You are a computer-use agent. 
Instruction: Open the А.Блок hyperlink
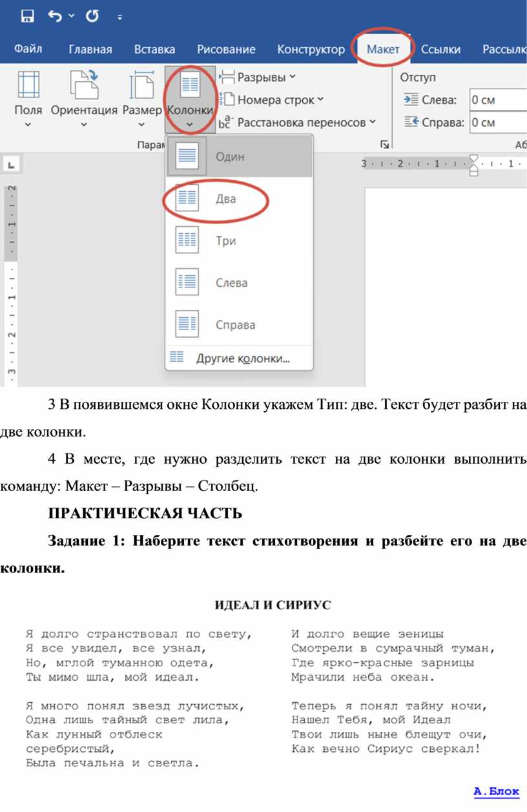[495, 791]
